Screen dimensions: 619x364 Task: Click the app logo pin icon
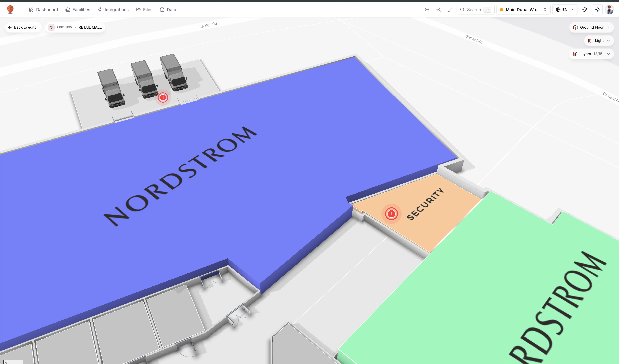[x=10, y=10]
